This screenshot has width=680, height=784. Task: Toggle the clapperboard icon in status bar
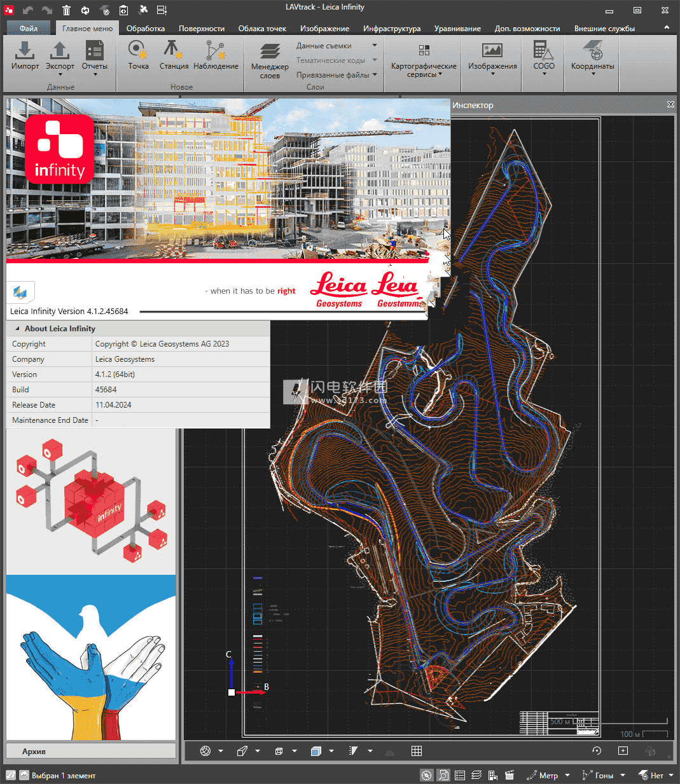click(x=510, y=775)
